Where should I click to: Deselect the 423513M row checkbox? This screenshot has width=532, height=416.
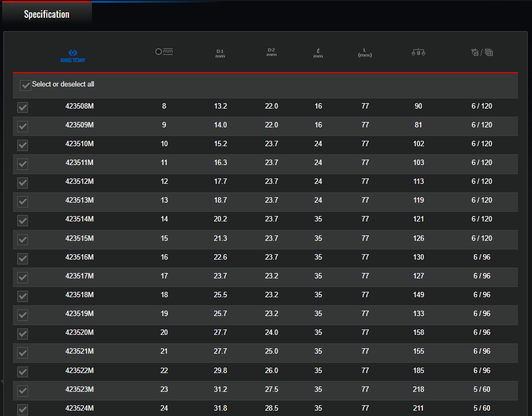coord(23,202)
